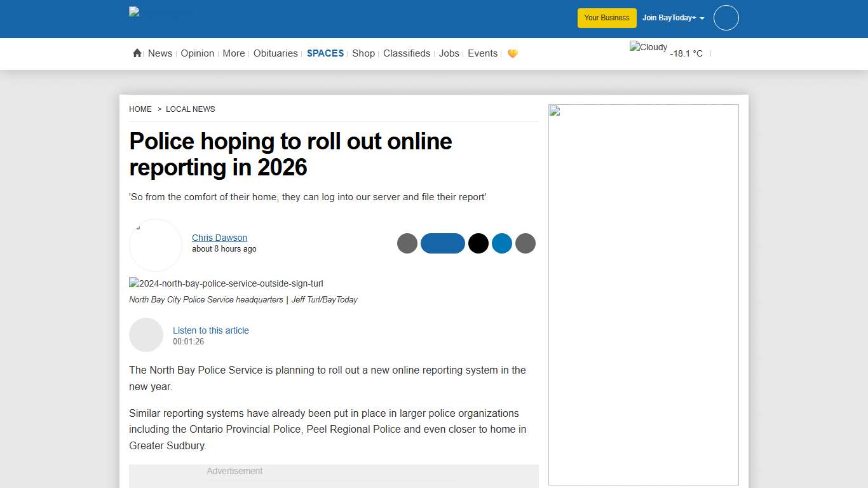Share the article via the blue LinkedIn icon

(x=502, y=243)
